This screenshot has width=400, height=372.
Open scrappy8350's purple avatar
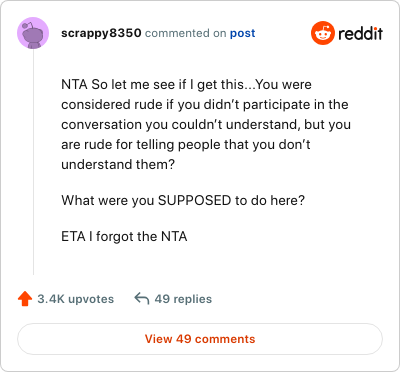33,33
